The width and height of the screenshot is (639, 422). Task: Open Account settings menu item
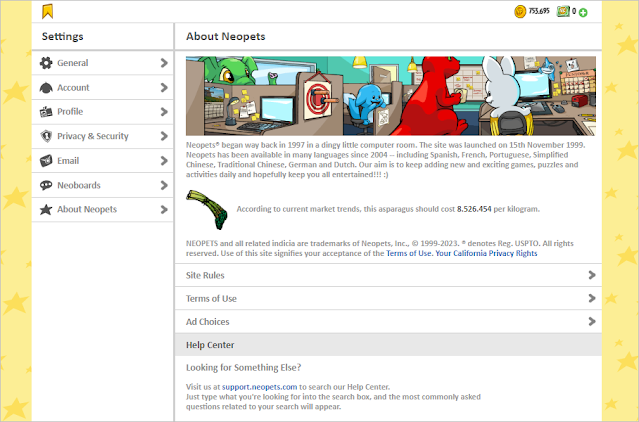coord(103,88)
